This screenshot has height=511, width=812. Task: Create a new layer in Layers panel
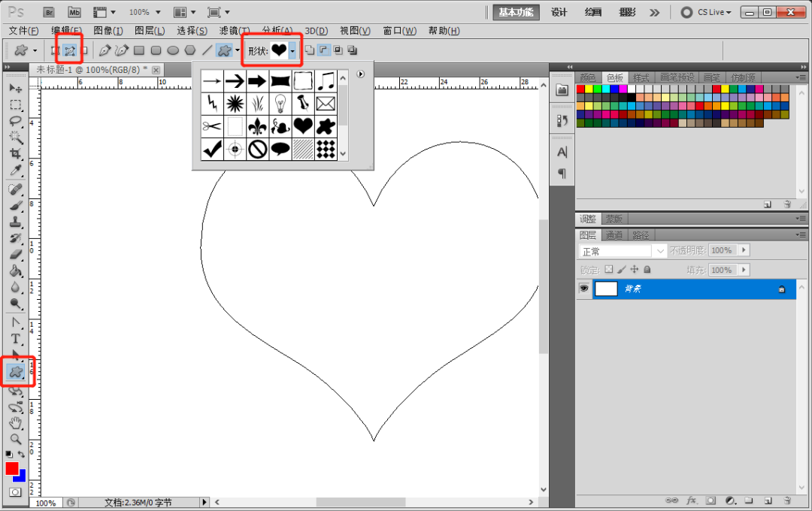(x=768, y=500)
